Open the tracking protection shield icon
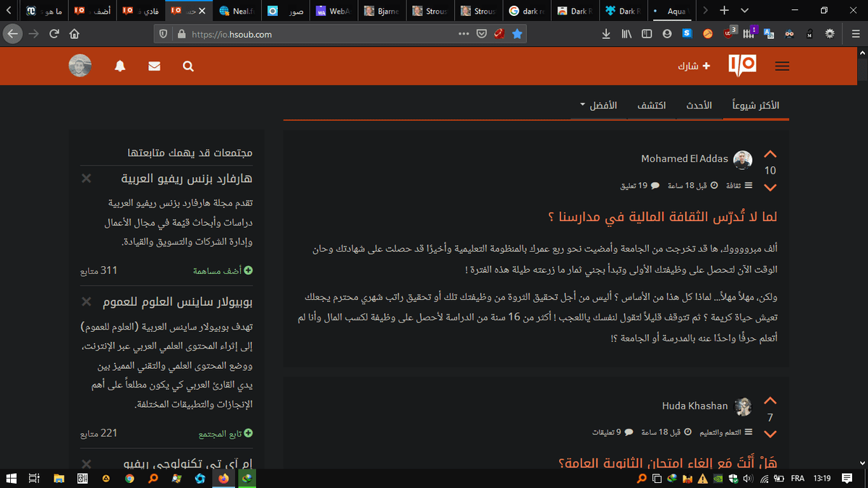868x488 pixels. (x=163, y=34)
